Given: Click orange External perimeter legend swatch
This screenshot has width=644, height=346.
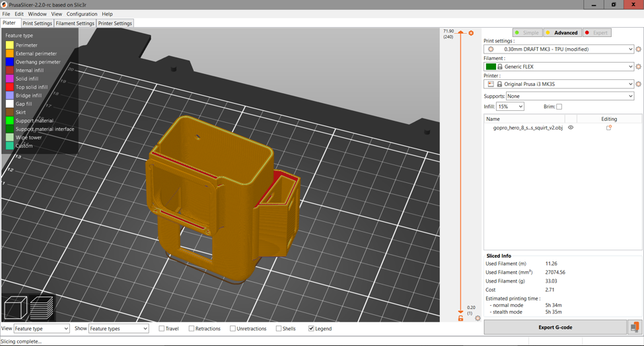Looking at the screenshot, I should [10, 53].
